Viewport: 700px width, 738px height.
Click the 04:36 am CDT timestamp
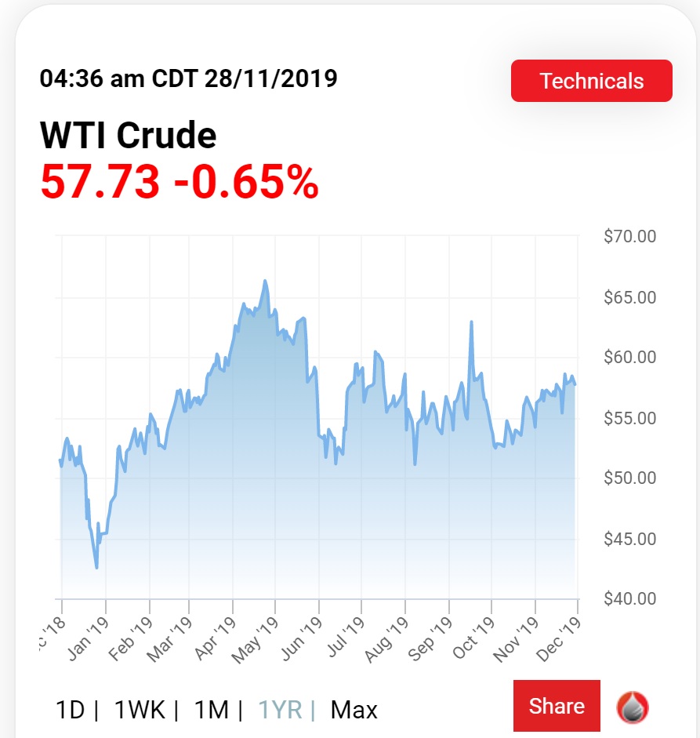[188, 78]
